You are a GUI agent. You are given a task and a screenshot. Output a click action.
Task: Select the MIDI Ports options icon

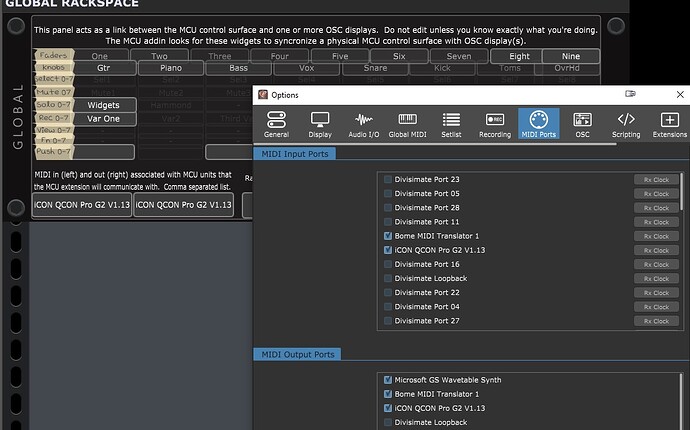539,124
